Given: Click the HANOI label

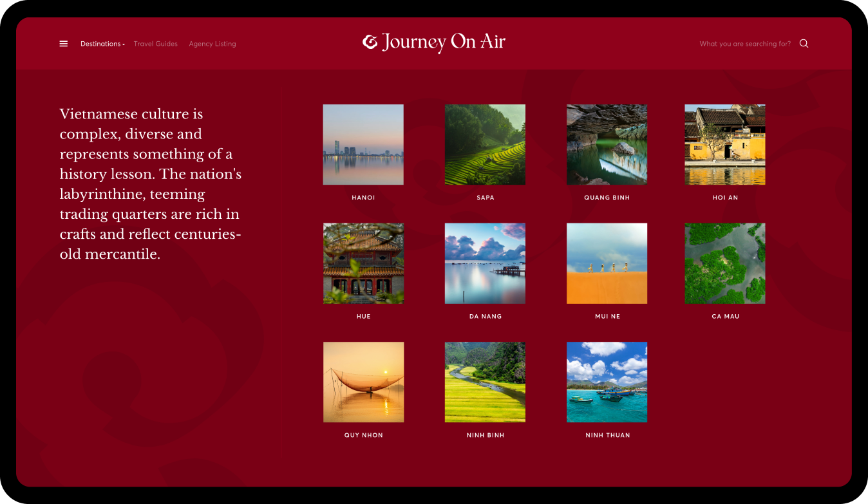Looking at the screenshot, I should [x=363, y=198].
